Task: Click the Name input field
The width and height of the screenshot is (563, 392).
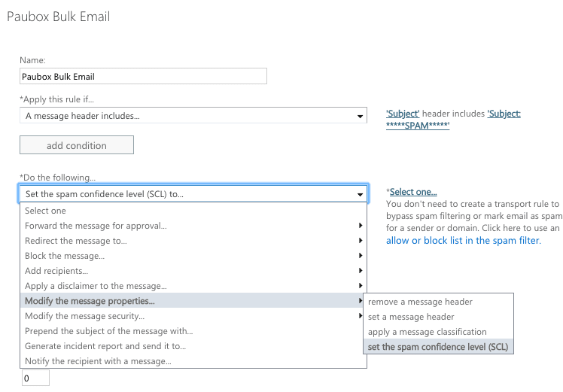Action: click(x=143, y=76)
